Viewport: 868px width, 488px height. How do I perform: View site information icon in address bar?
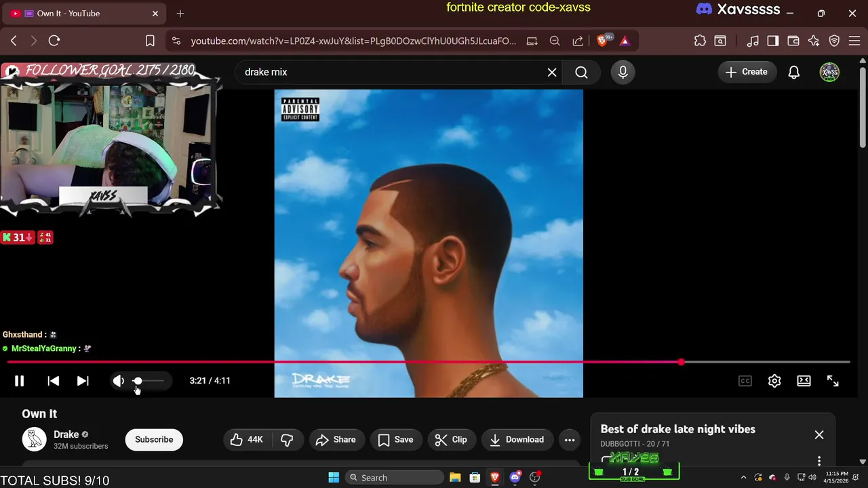pos(176,41)
